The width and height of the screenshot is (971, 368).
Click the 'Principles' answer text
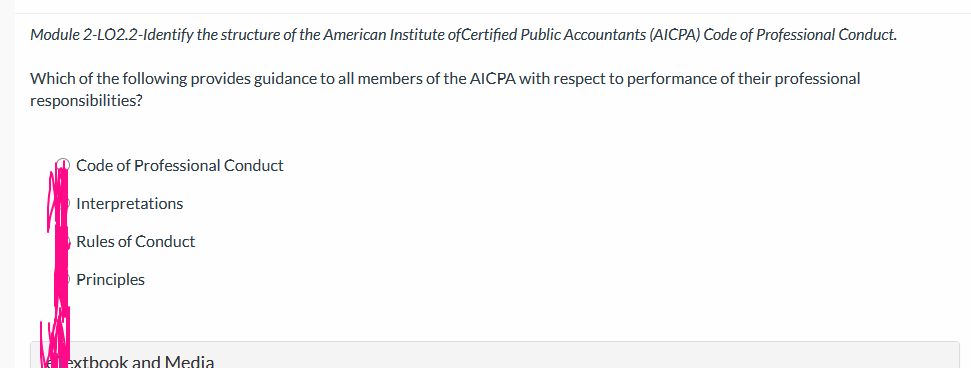click(x=110, y=280)
